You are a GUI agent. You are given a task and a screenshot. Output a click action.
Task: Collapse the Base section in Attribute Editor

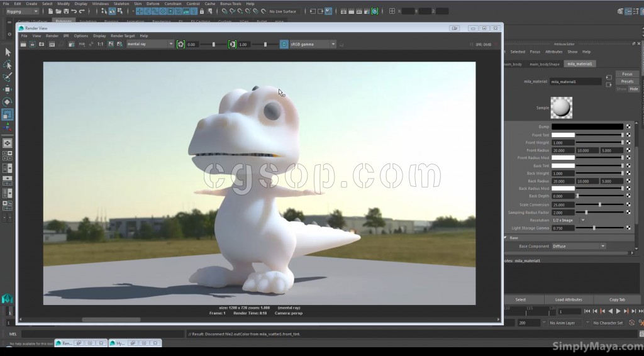tap(506, 238)
